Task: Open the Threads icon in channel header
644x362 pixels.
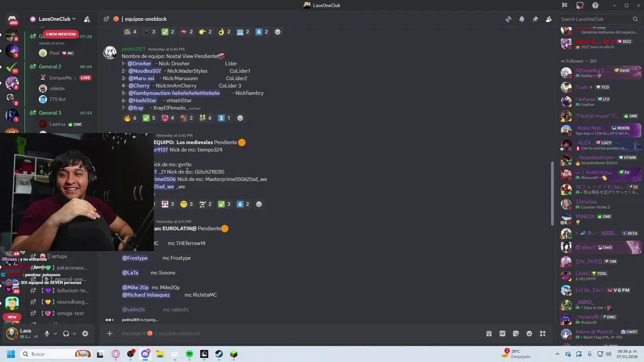Action: 508,19
